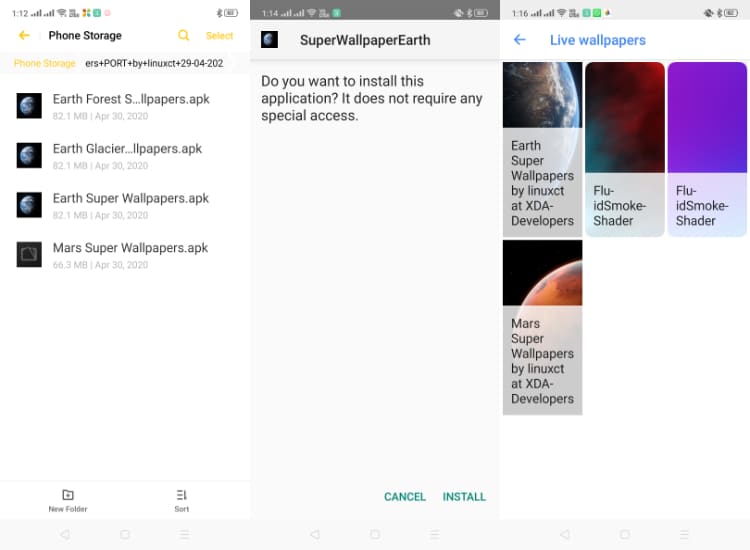Tap the Live wallpapers heading
The width and height of the screenshot is (750, 550).
pos(598,40)
